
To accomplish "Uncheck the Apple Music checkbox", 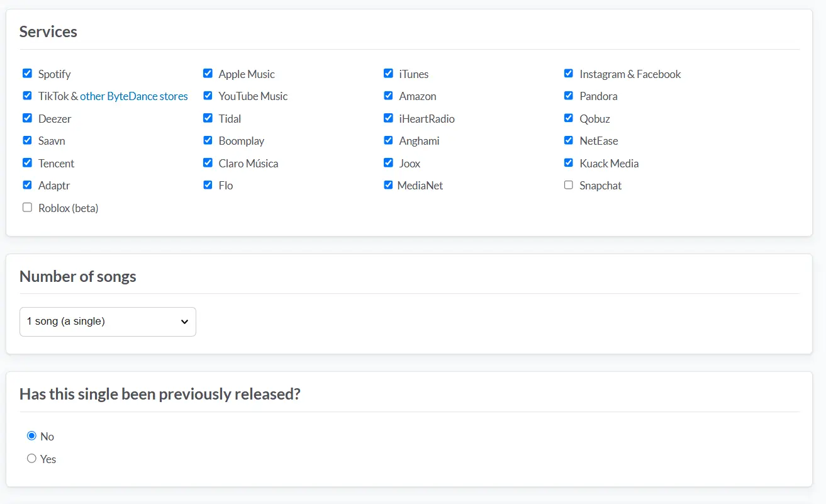I will click(x=208, y=74).
